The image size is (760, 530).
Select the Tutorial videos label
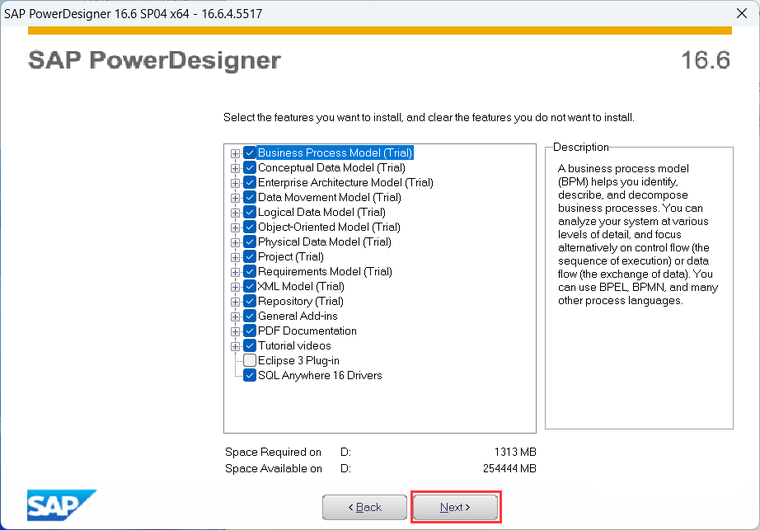coord(295,346)
